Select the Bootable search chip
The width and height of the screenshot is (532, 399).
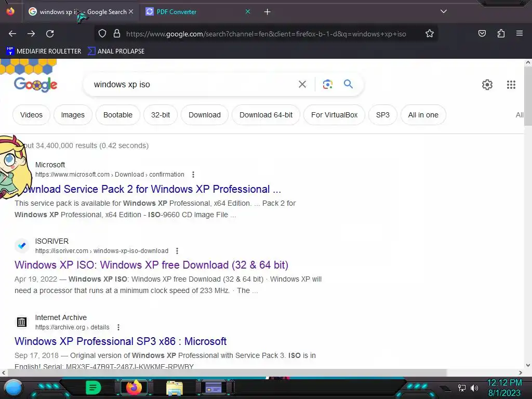[118, 115]
